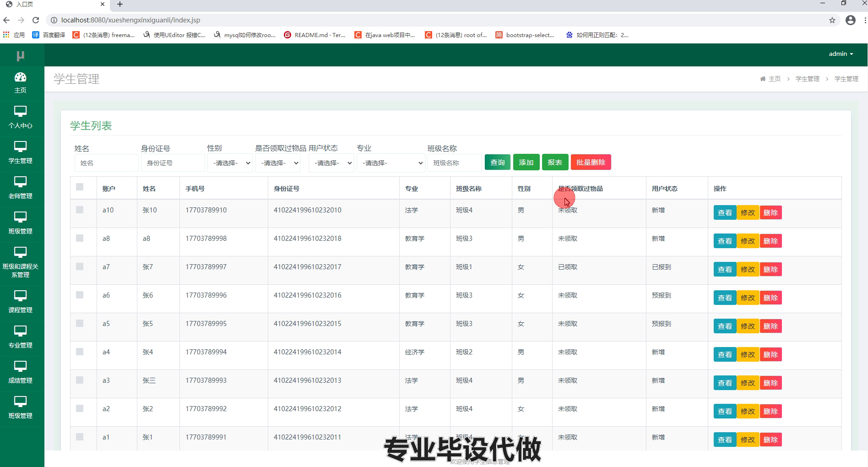
Task: Open the 性别 filter dropdown
Action: click(x=230, y=163)
